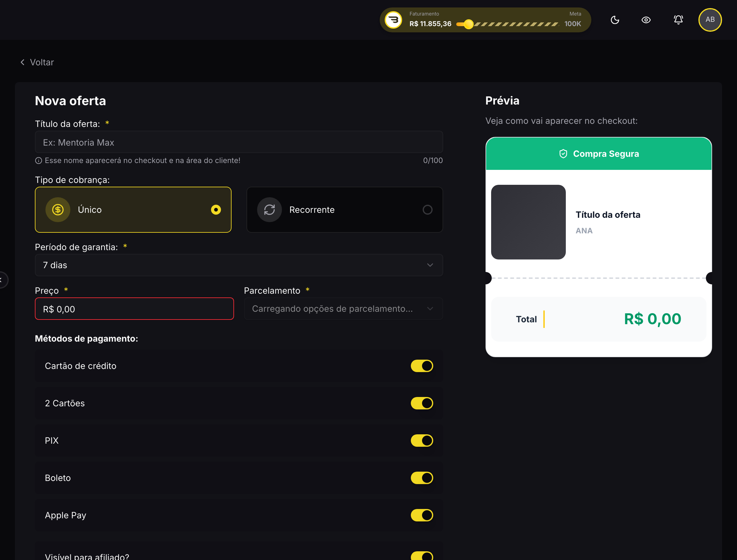This screenshot has width=737, height=560.
Task: Click the R$ 11.855,36 revenue value
Action: (x=430, y=24)
